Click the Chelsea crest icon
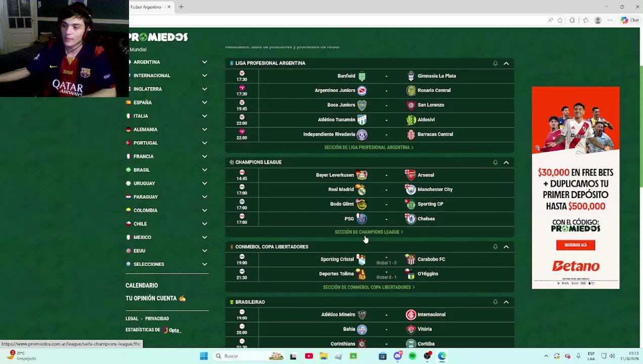Viewport: 643px width, 364px height. (x=411, y=219)
